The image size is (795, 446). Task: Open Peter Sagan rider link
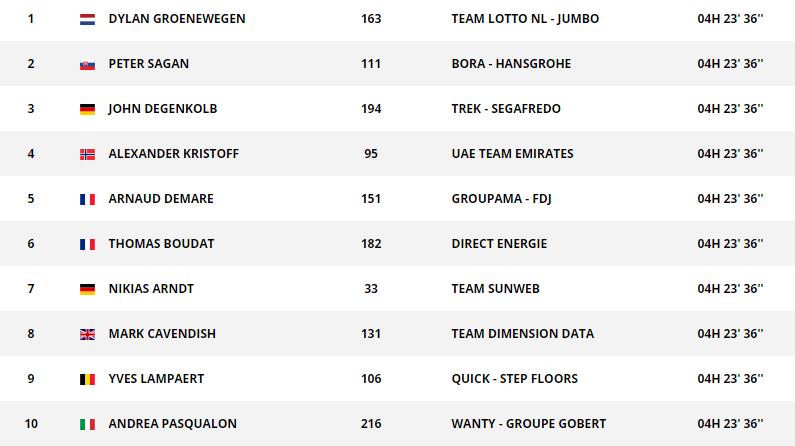148,64
